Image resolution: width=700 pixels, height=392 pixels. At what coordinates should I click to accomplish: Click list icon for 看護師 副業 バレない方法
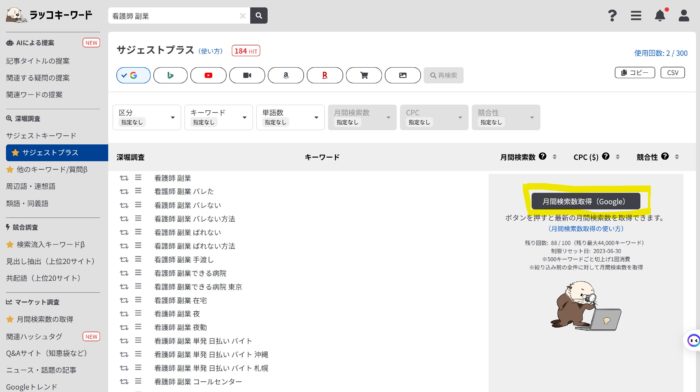click(138, 218)
